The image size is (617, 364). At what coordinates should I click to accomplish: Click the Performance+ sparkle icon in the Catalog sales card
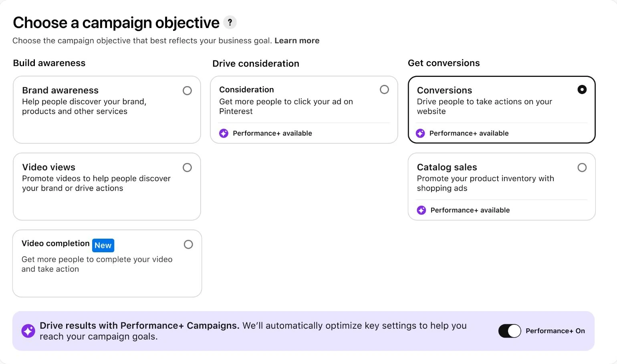point(421,210)
